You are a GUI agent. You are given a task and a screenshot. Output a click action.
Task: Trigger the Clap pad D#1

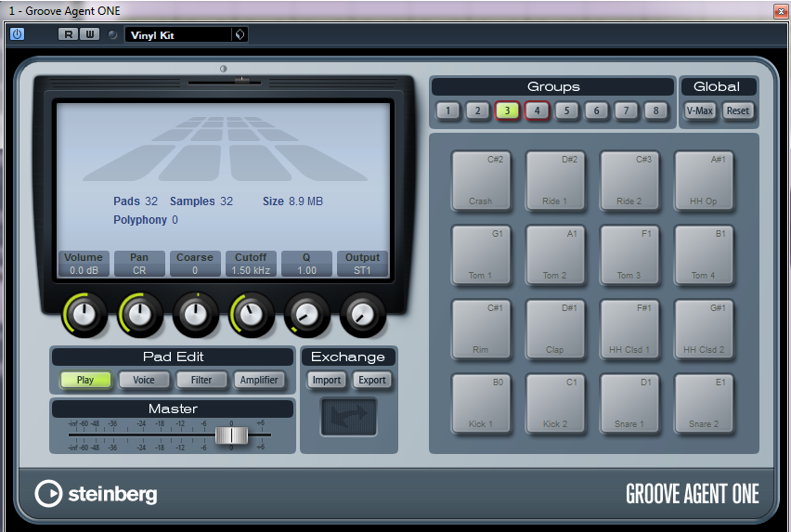555,329
